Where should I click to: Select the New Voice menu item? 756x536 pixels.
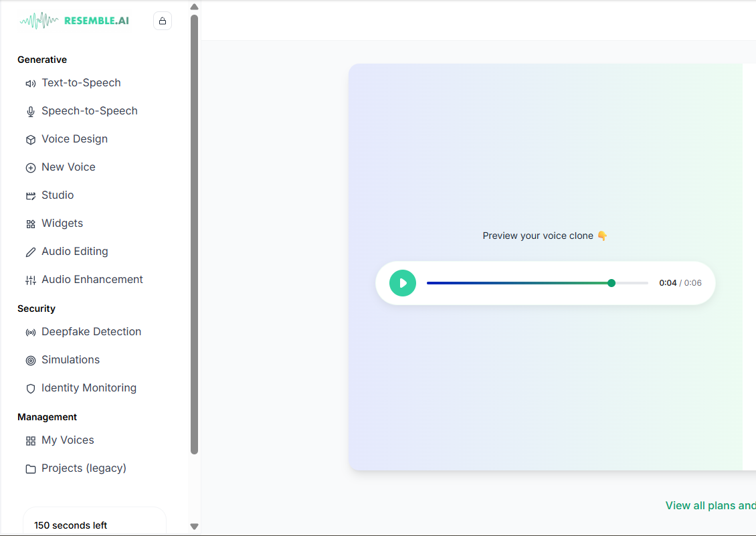(x=68, y=167)
